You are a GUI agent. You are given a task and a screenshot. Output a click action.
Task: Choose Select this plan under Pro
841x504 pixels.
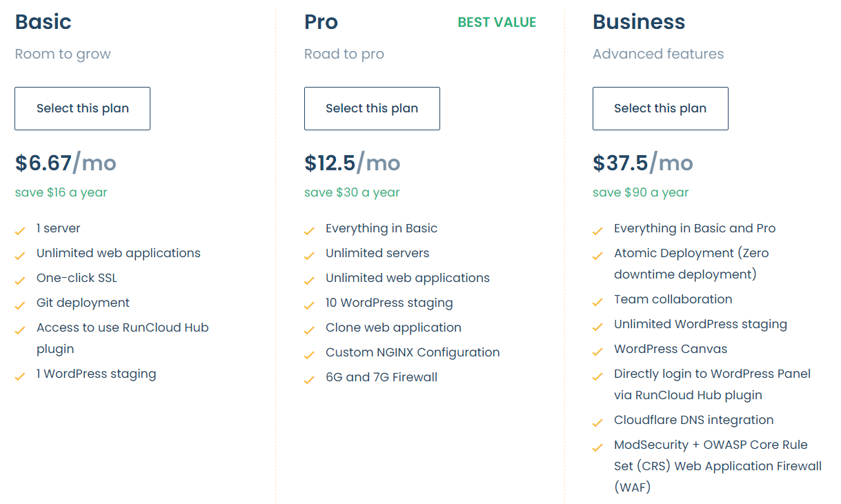(x=372, y=108)
